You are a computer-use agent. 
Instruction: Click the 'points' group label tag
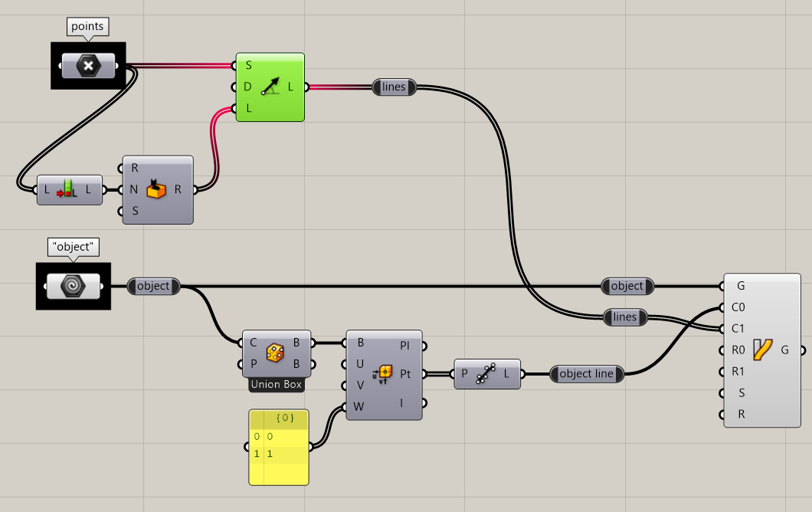pyautogui.click(x=87, y=26)
